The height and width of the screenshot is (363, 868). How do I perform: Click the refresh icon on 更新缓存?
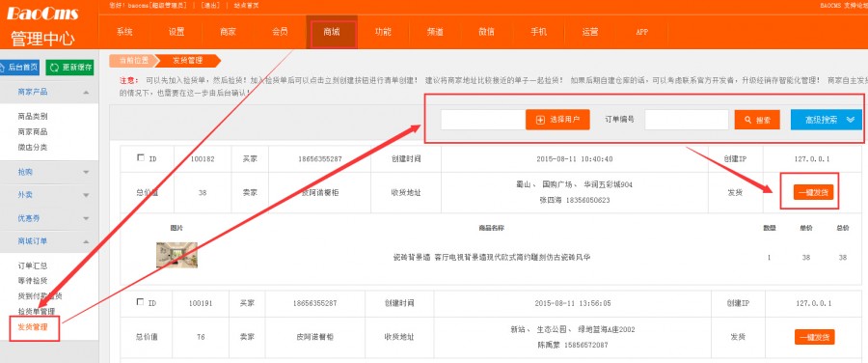click(54, 68)
